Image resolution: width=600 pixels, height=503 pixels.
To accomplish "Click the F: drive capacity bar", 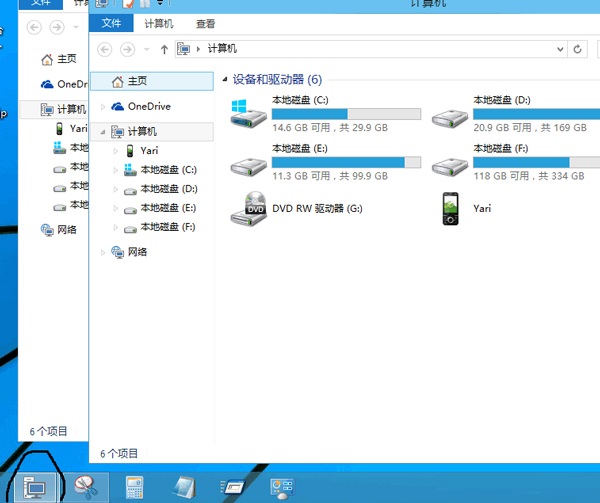I will (536, 162).
